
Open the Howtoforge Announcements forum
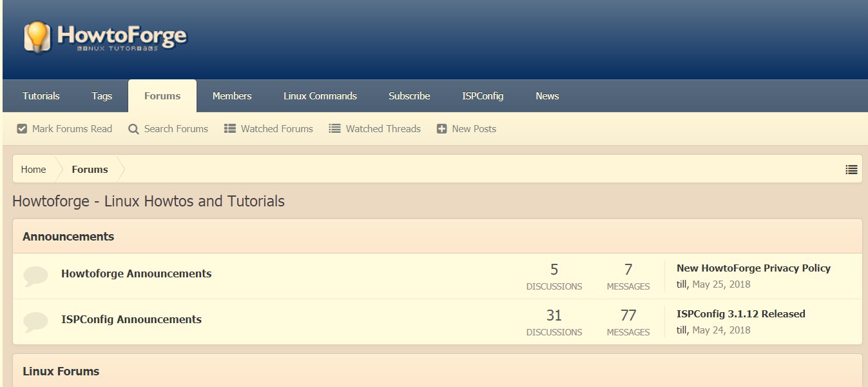click(136, 273)
